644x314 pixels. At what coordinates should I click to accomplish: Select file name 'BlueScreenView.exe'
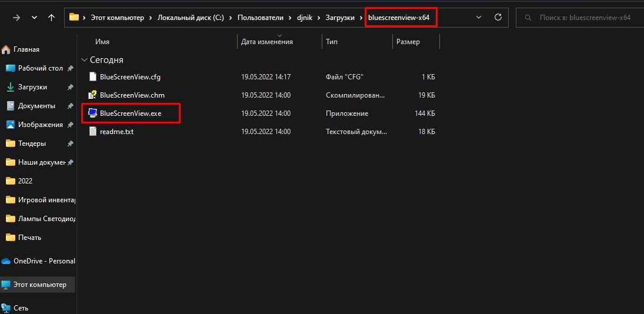[x=131, y=113]
